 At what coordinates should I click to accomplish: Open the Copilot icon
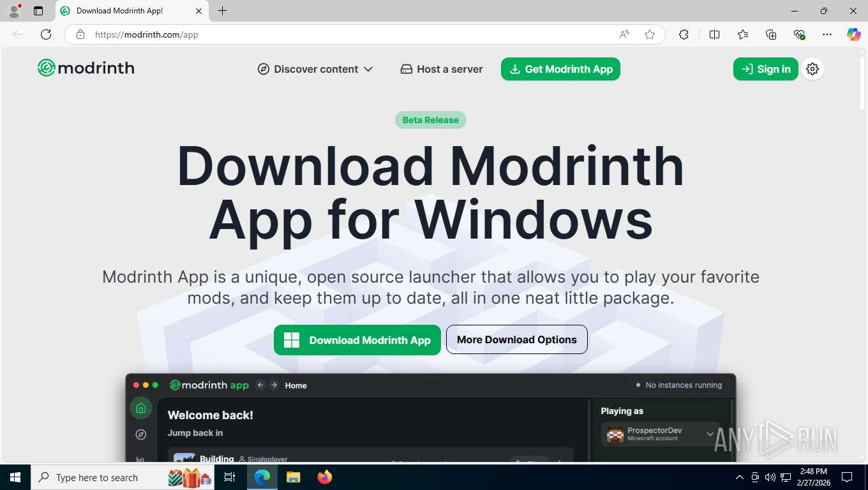[854, 34]
